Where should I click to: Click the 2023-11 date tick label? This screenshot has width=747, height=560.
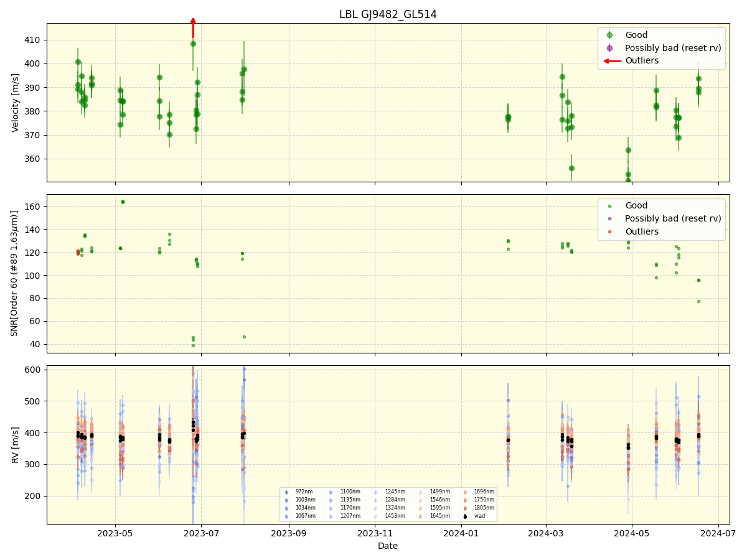click(x=375, y=533)
